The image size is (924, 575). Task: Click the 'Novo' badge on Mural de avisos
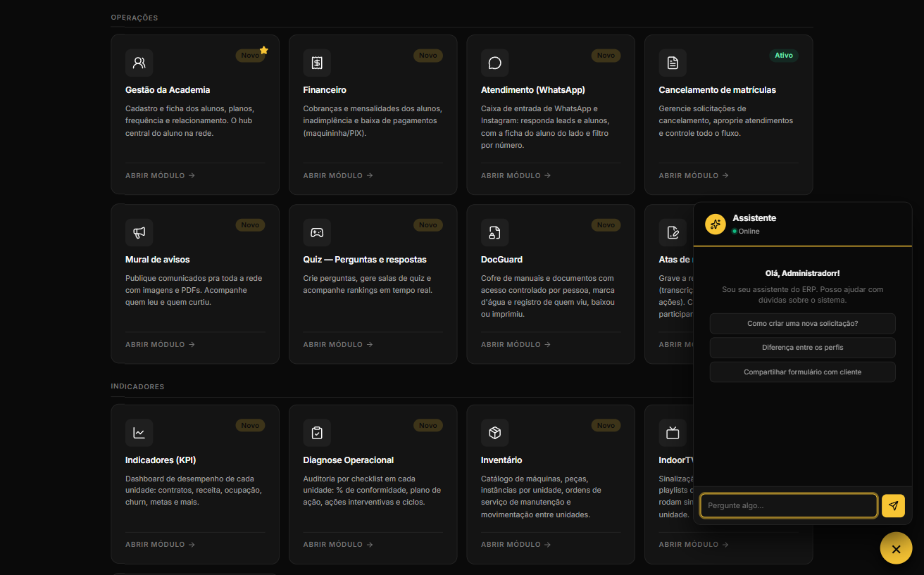(x=250, y=225)
